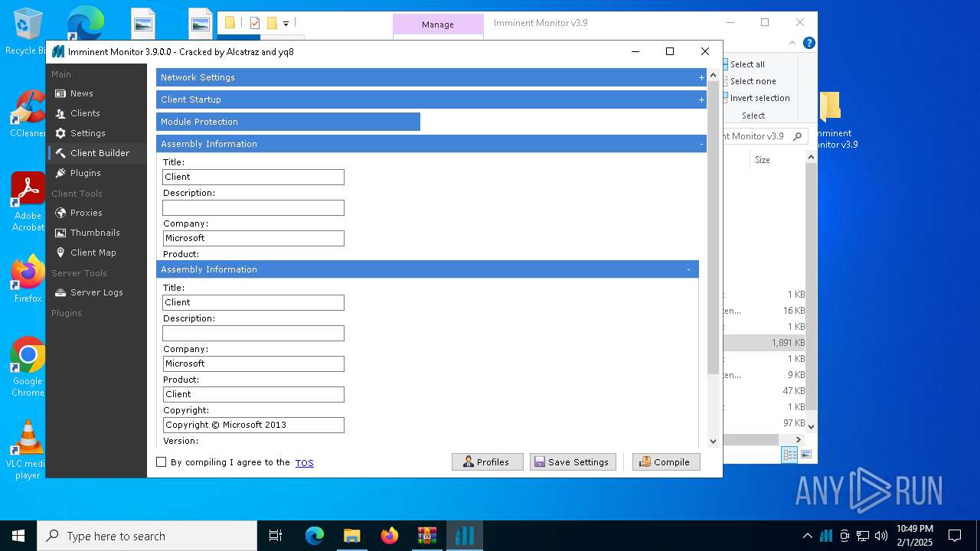Screen dimensions: 980x551
Task: Switch Explorer to details view icon
Action: pyautogui.click(x=789, y=455)
